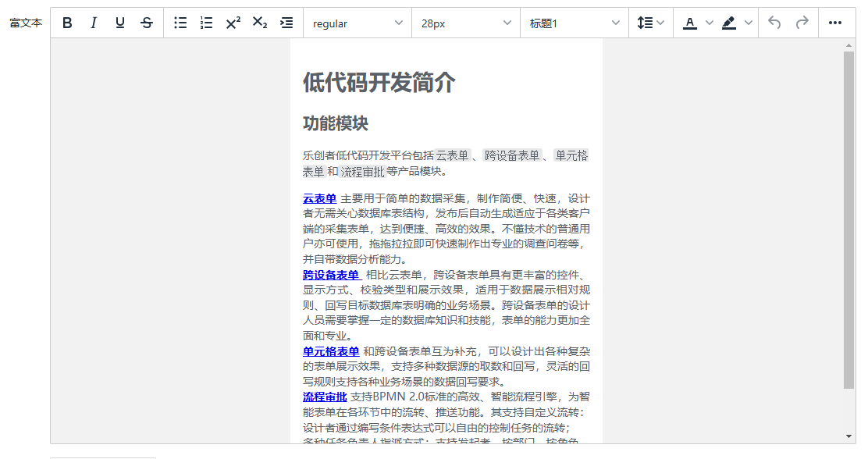Open the more options ellipsis menu

[835, 23]
